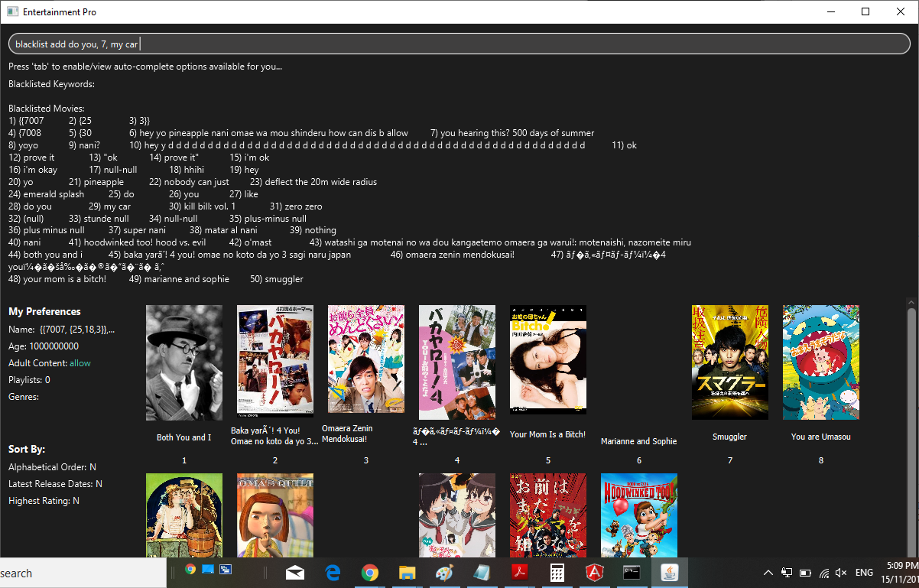Select the anime schoolgirls movie poster
919x588 pixels.
[x=457, y=515]
